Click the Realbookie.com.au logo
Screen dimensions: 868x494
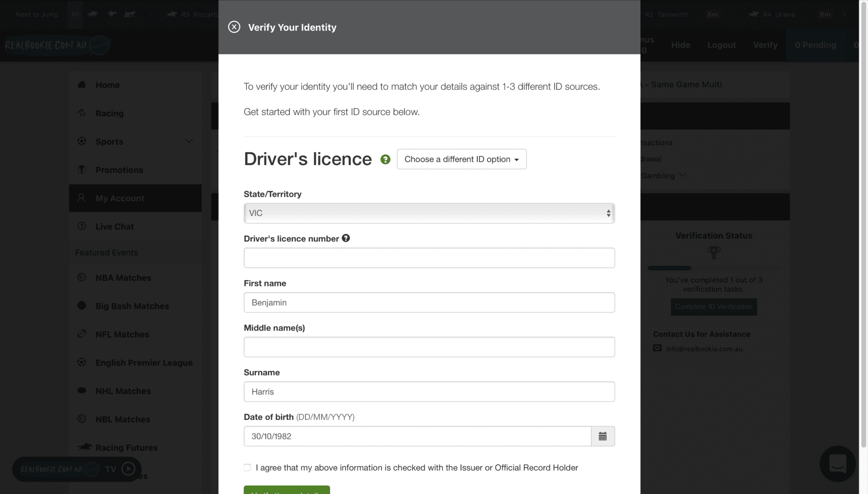coord(57,45)
